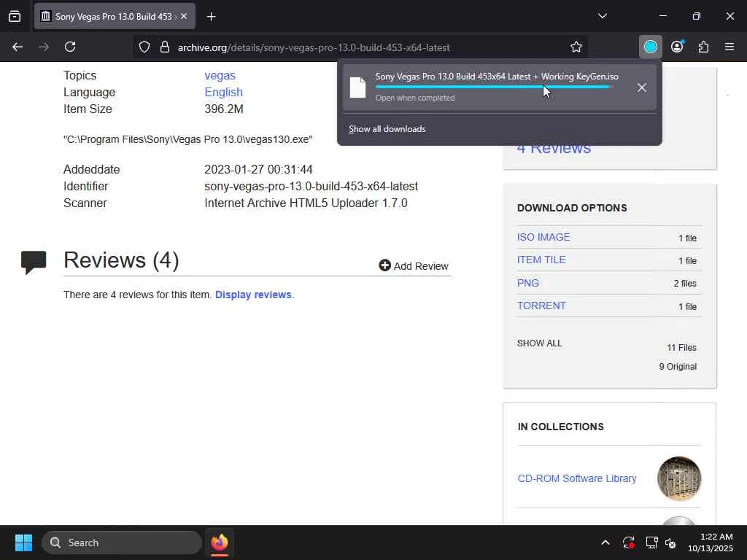Image resolution: width=747 pixels, height=560 pixels.
Task: Bookmark this page with the star
Action: tap(576, 47)
